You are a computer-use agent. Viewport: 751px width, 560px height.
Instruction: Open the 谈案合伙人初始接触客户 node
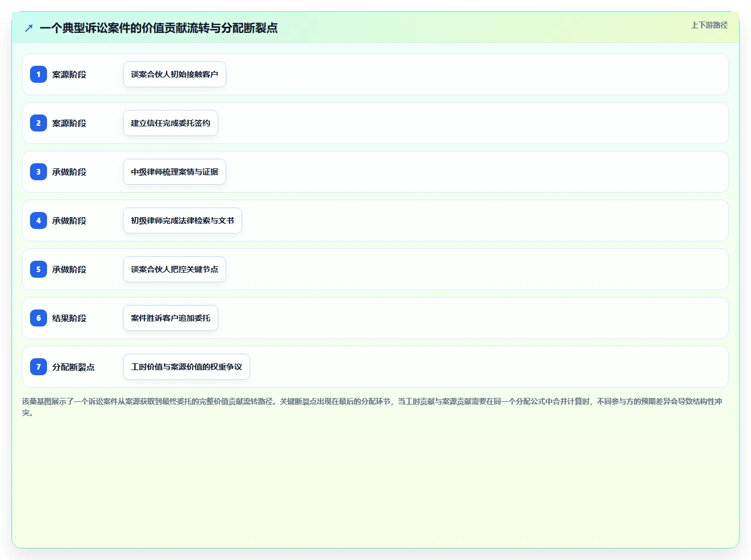[x=175, y=74]
